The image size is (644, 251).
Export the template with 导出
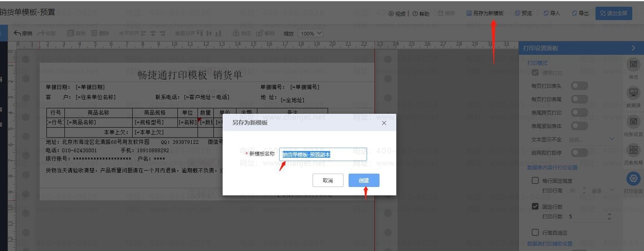(x=580, y=13)
